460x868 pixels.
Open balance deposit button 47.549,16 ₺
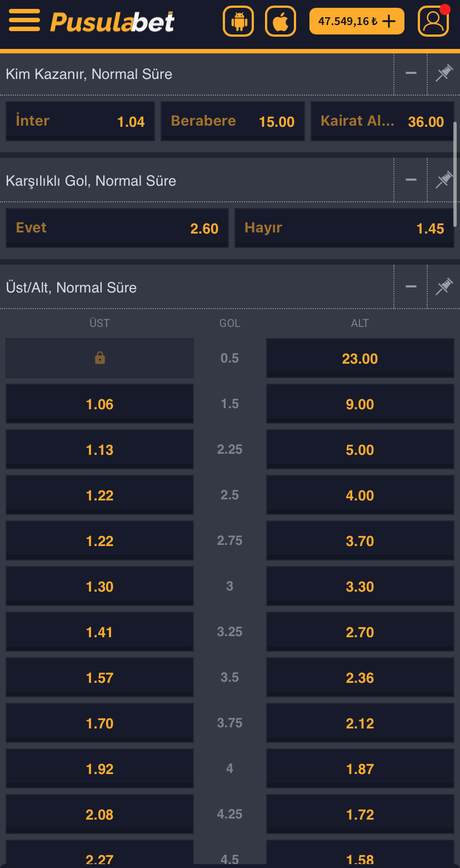tap(357, 22)
